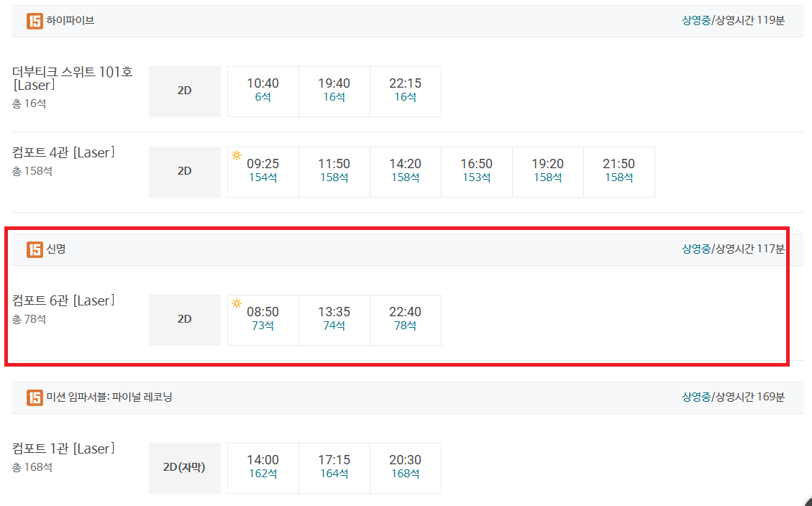Click the morning sun icon on 08:50 showtime
This screenshot has width=812, height=506.
(237, 303)
